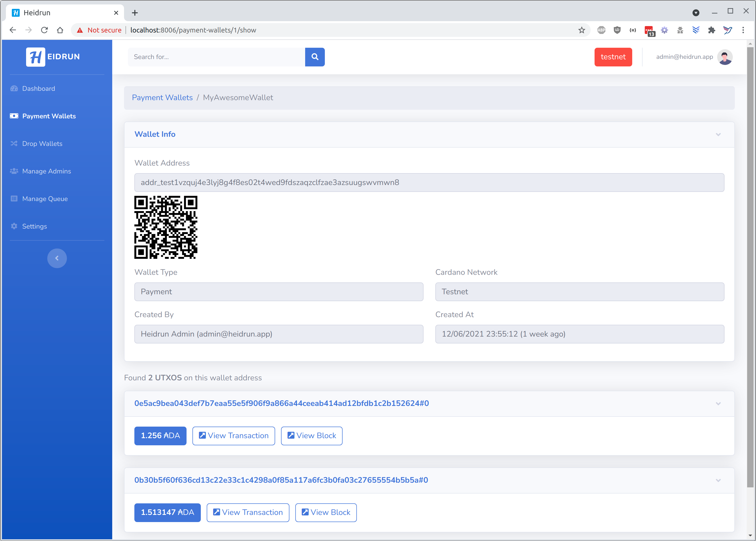Click the AdBlock Plus extension icon
Viewport: 756px width, 541px height.
point(601,30)
